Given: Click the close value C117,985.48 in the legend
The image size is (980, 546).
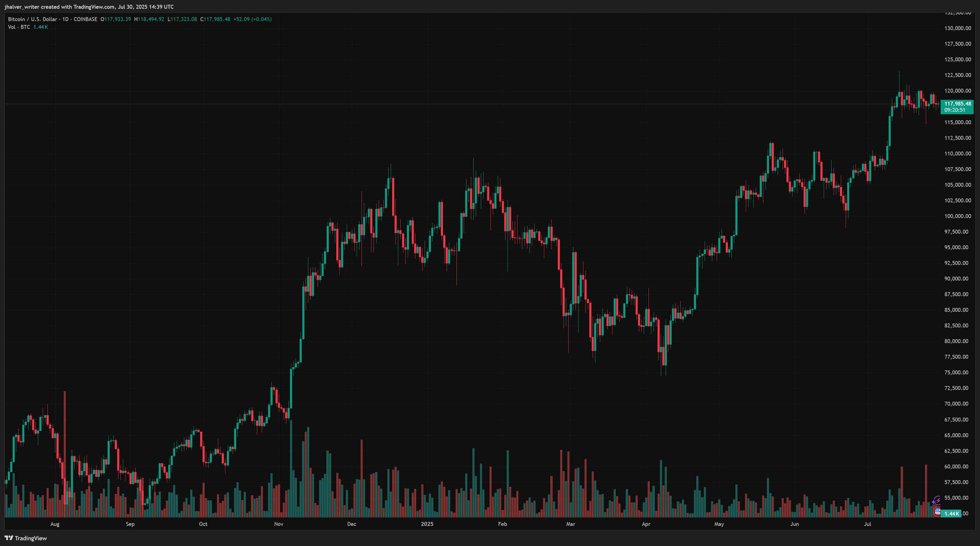Looking at the screenshot, I should [215, 19].
